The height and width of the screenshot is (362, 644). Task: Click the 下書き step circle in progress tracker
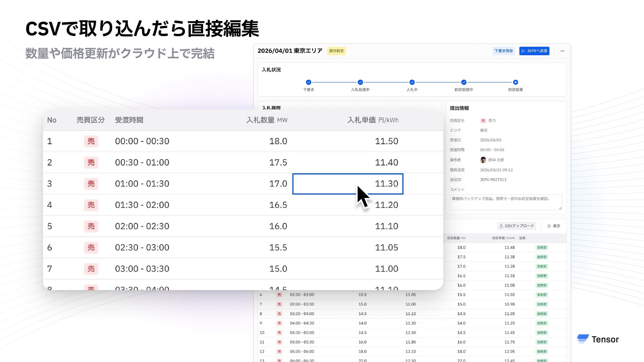click(x=308, y=82)
